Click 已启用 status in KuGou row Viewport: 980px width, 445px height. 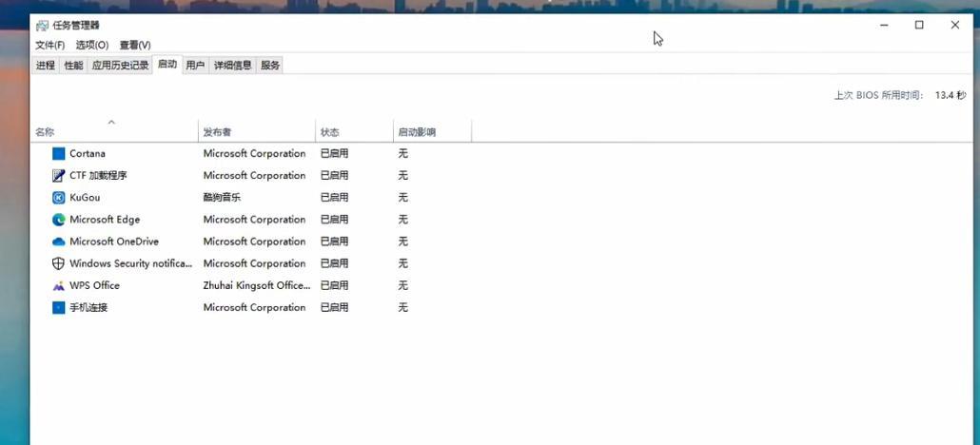(334, 198)
